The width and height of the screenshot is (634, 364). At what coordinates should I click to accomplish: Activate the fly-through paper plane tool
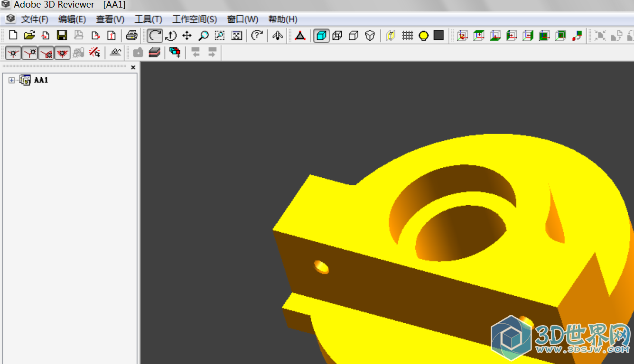pyautogui.click(x=278, y=36)
